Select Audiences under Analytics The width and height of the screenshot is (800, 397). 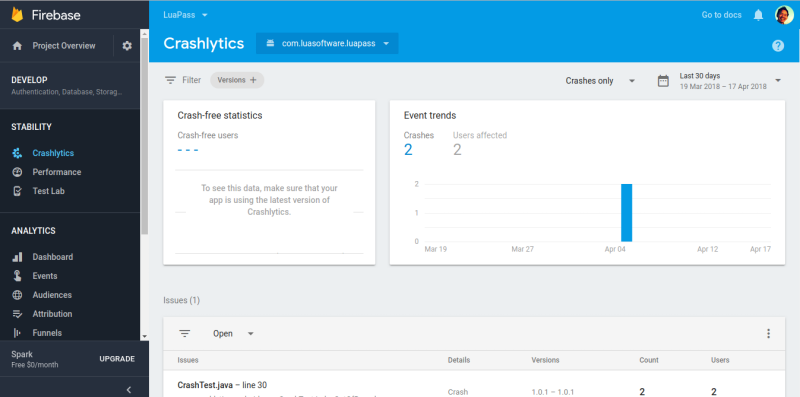(52, 295)
